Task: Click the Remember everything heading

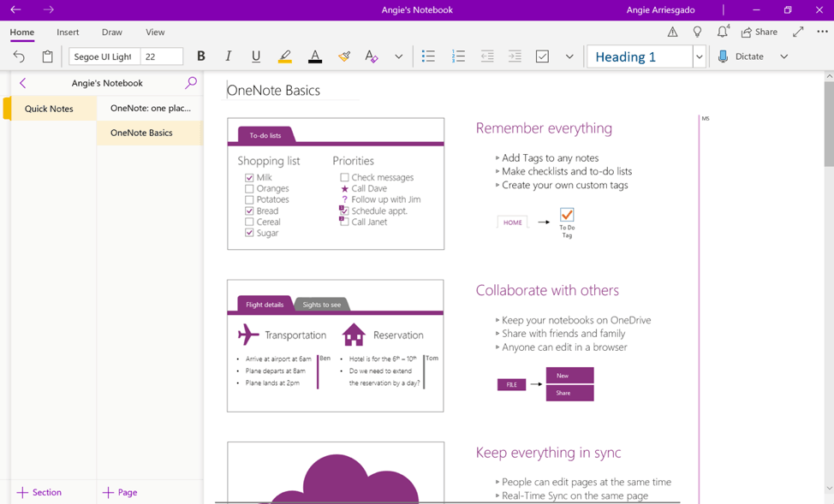Action: [544, 128]
